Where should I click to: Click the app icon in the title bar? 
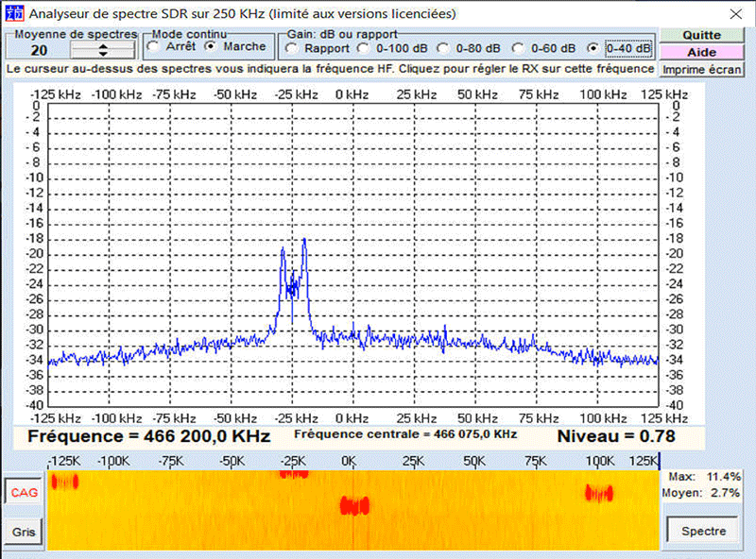click(x=14, y=13)
